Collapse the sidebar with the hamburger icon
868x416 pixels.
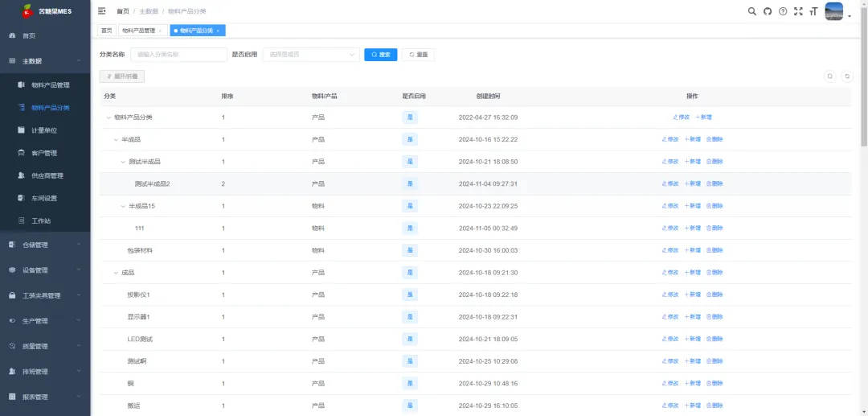tap(102, 11)
